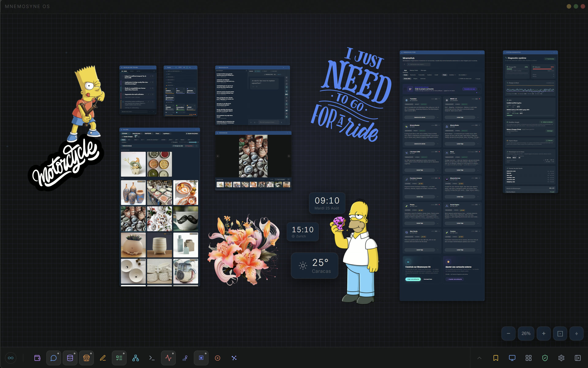Open the diagnostics pulse icon in dock

click(x=168, y=358)
